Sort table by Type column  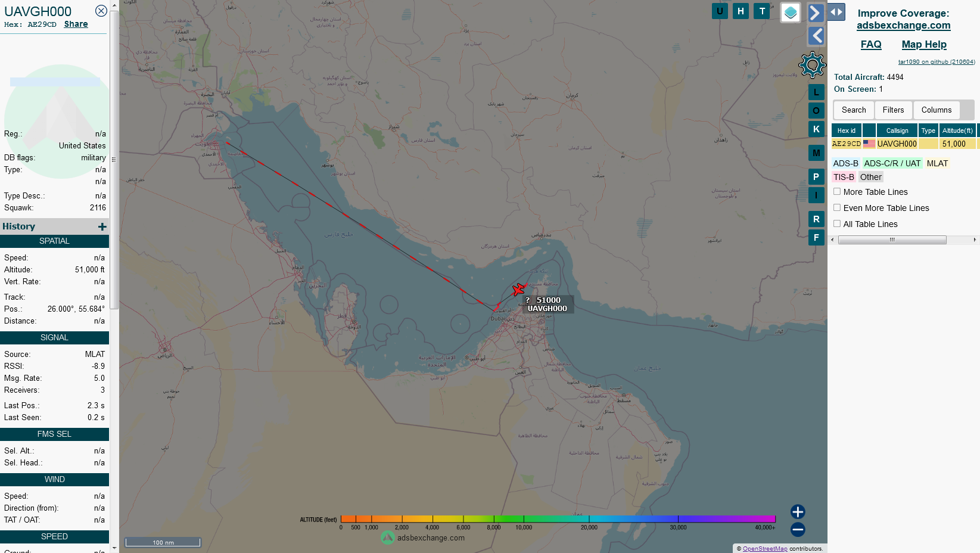(928, 131)
